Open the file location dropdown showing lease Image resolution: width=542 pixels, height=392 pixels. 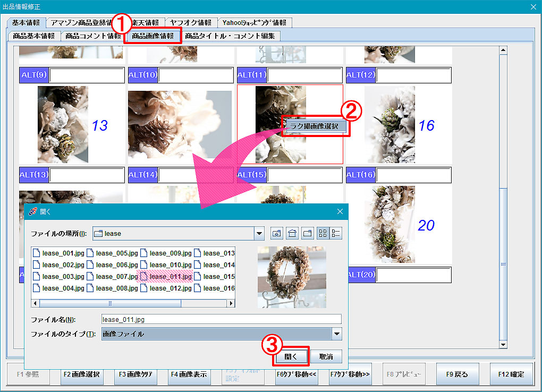click(x=259, y=233)
